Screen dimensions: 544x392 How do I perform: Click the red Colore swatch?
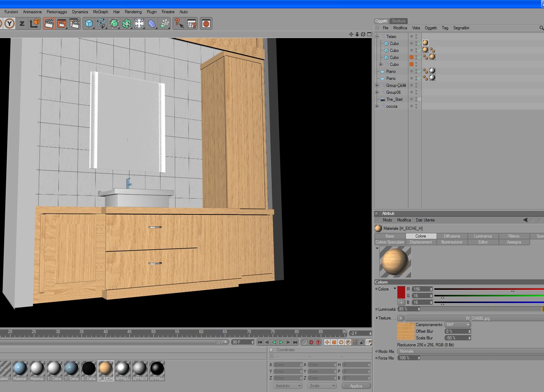tap(401, 292)
